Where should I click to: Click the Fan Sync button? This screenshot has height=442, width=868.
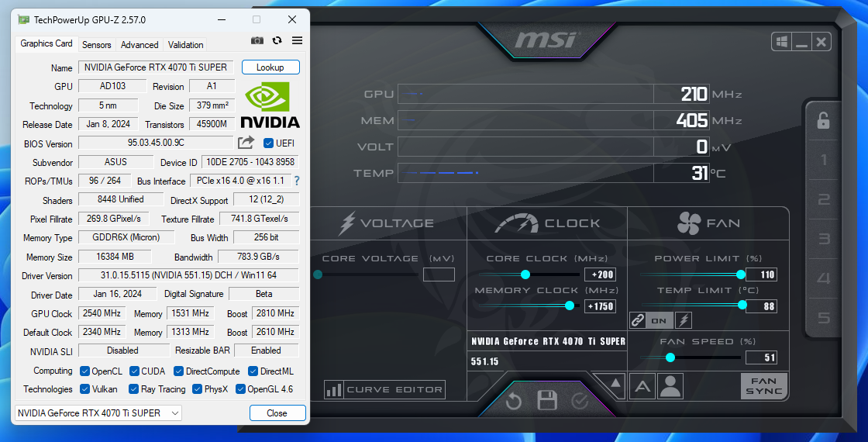pyautogui.click(x=764, y=386)
